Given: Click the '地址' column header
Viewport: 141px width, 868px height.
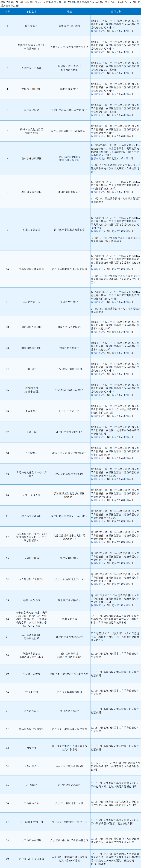Looking at the screenshot, I should pyautogui.click(x=69, y=11).
